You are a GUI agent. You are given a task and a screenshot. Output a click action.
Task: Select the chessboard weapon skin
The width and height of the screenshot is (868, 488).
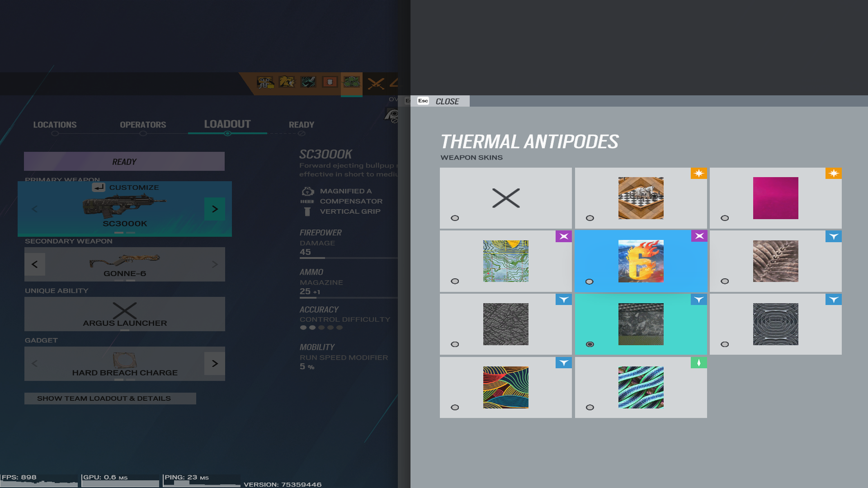pyautogui.click(x=641, y=198)
